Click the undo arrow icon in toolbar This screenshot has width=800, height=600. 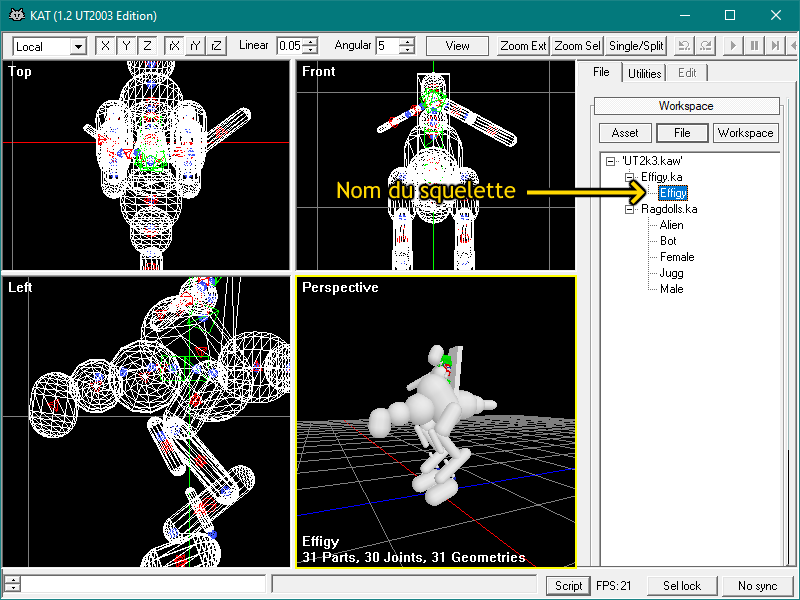[x=684, y=46]
